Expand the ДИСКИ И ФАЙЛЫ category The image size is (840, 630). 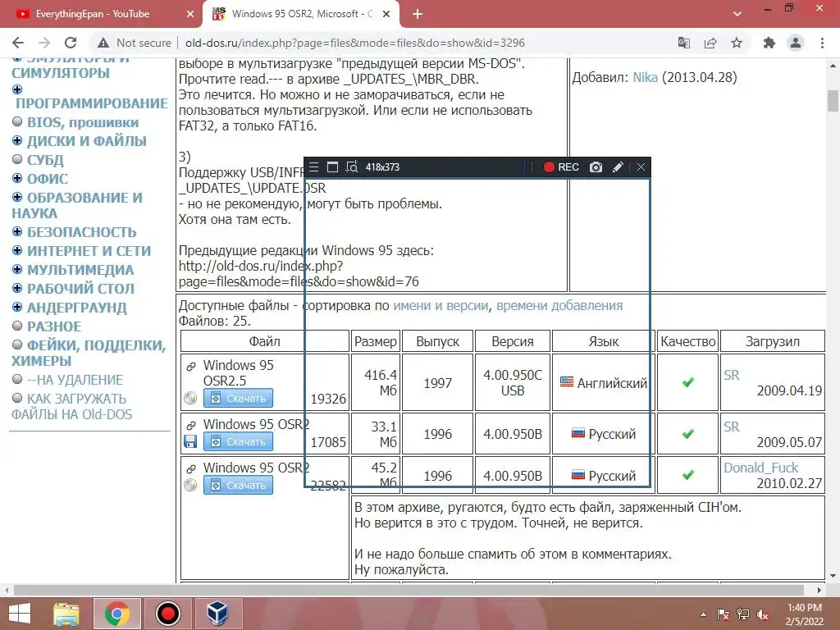(17, 141)
